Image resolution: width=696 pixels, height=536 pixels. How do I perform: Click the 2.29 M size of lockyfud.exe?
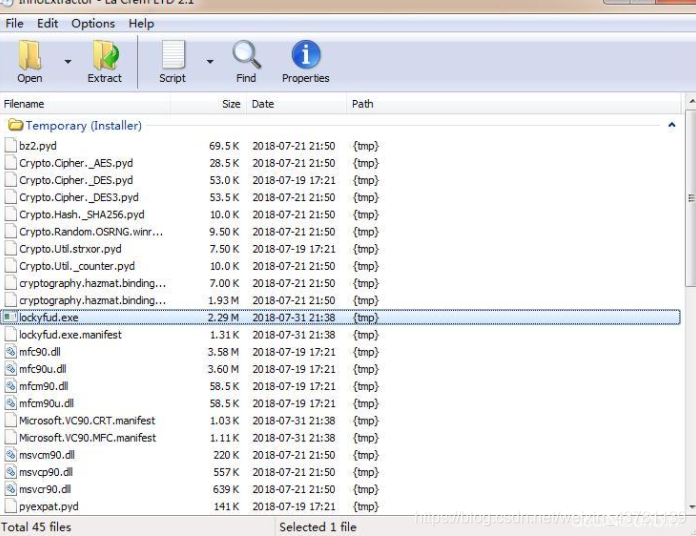tap(223, 317)
